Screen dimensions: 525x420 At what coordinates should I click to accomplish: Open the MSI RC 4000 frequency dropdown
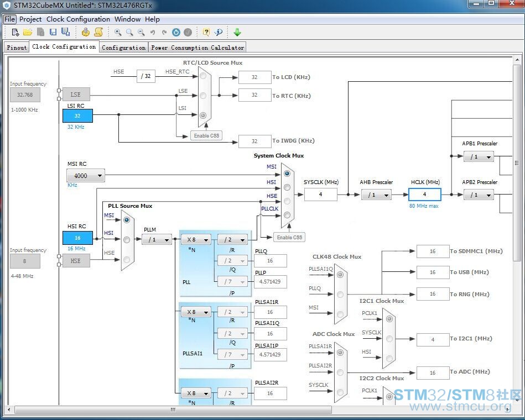click(x=86, y=176)
